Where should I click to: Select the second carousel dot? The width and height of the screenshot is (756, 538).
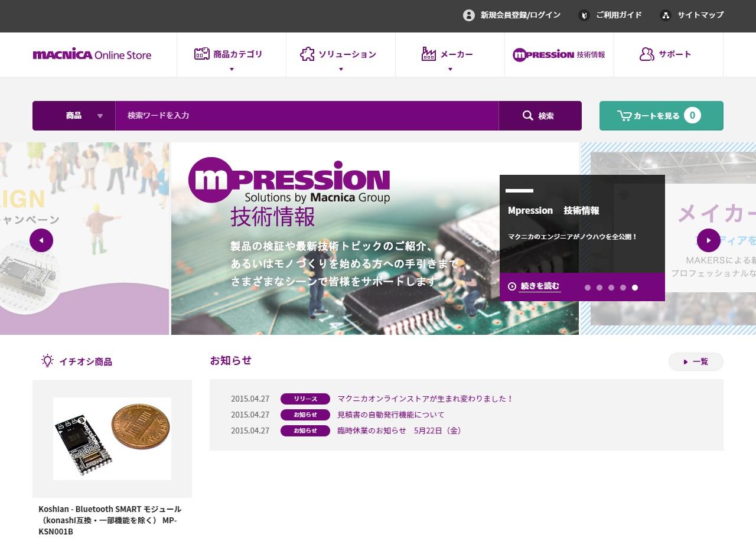point(599,288)
